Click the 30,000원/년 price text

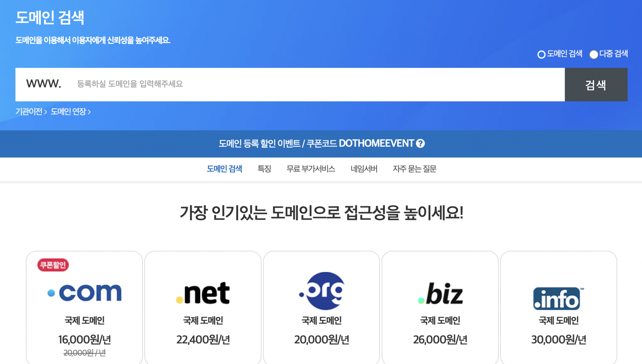coord(559,340)
